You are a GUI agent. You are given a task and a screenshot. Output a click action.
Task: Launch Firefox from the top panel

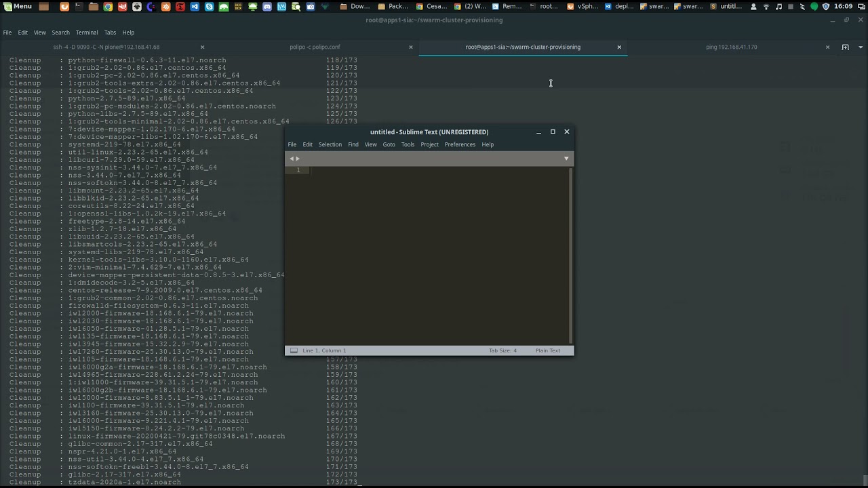click(64, 6)
